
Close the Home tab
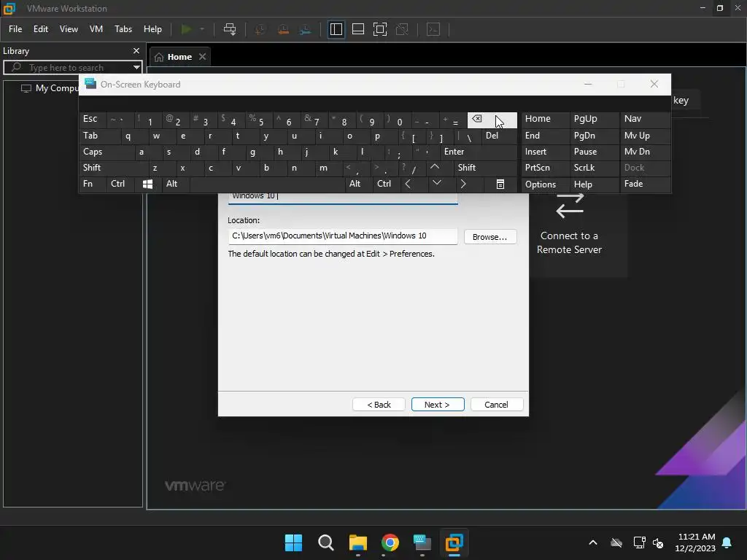pyautogui.click(x=203, y=57)
